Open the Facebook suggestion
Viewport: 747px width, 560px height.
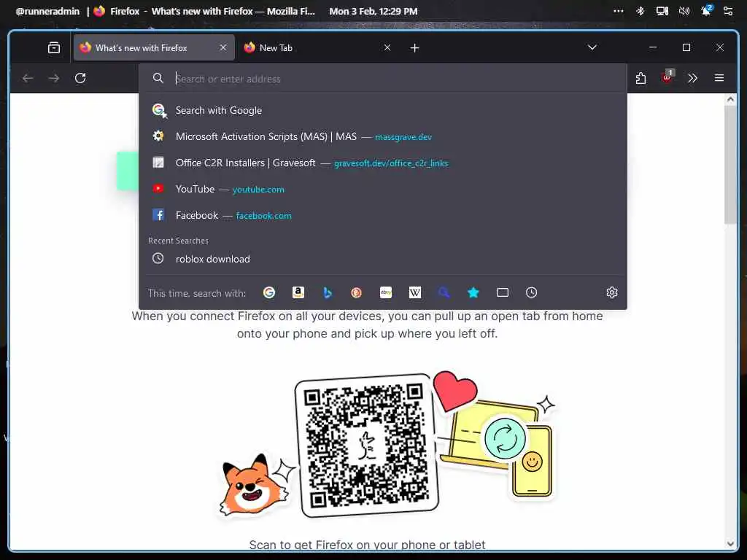[383, 215]
